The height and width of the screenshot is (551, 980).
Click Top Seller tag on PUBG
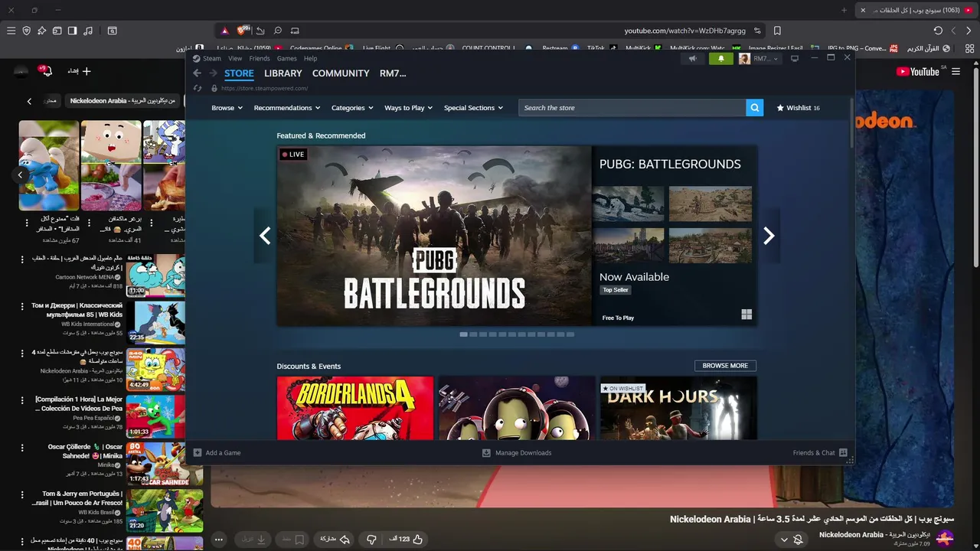pyautogui.click(x=615, y=290)
